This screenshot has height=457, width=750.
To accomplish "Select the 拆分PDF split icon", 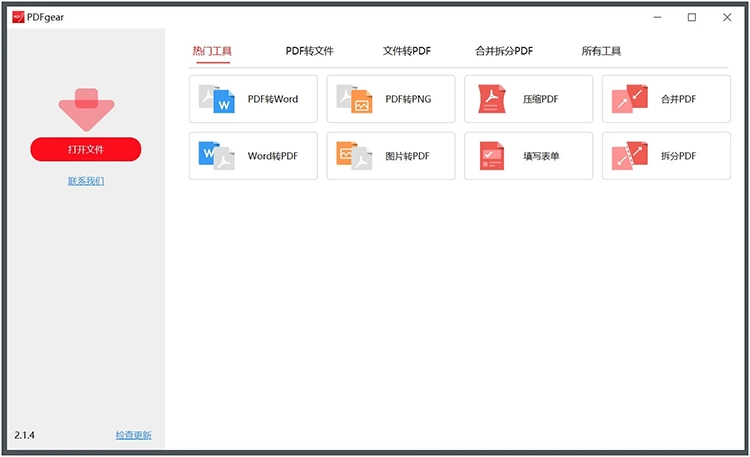I will tap(630, 156).
